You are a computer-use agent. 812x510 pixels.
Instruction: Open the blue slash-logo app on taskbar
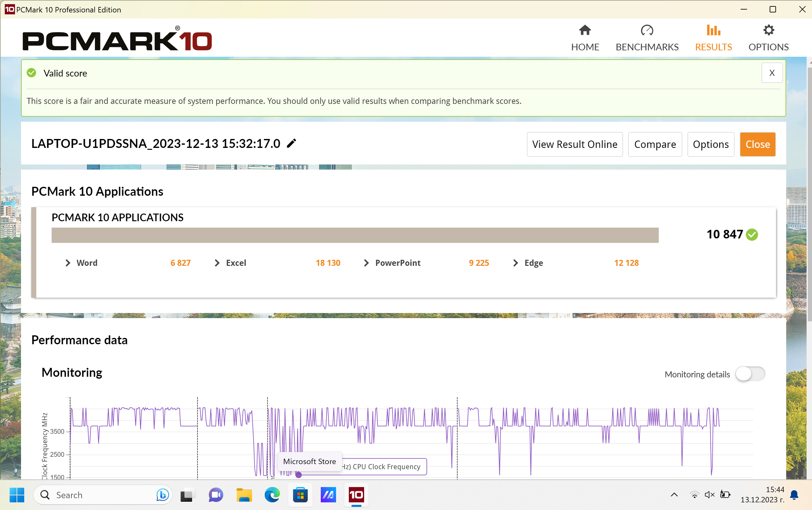[x=328, y=495]
